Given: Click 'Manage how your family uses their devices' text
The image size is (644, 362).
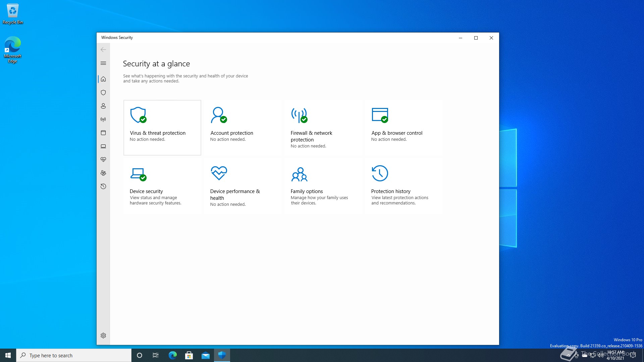Looking at the screenshot, I should [x=319, y=200].
